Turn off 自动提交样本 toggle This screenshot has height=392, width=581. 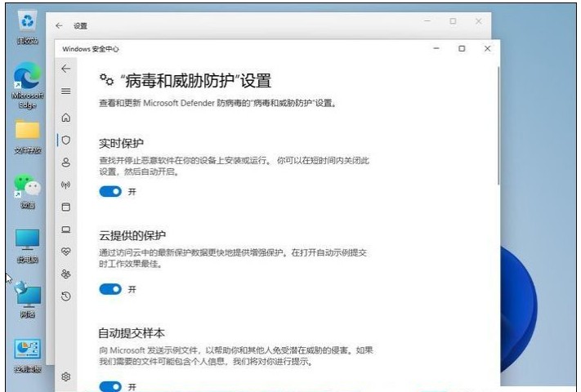[110, 387]
